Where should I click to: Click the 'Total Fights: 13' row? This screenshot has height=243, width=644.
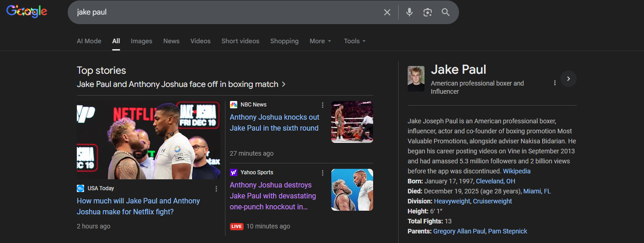click(429, 221)
